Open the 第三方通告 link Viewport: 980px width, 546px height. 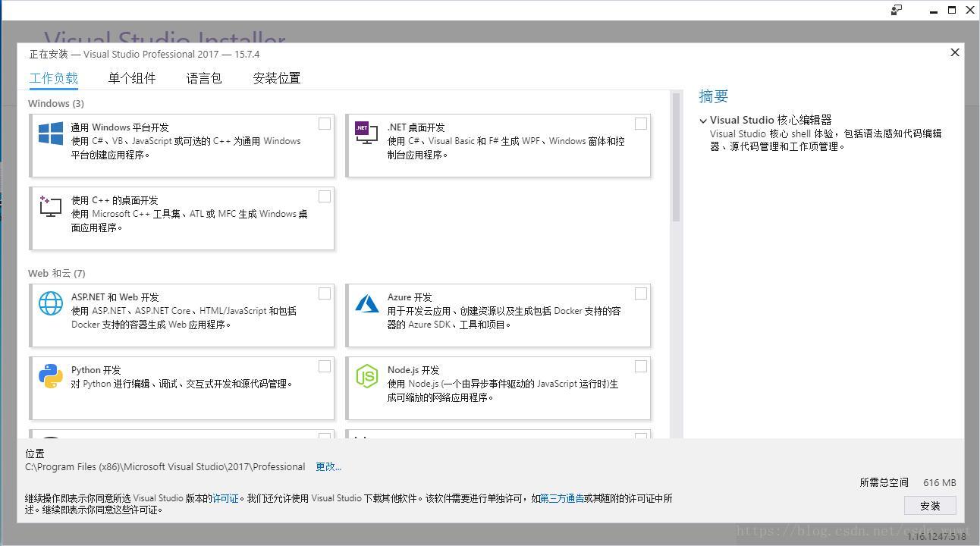[562, 498]
